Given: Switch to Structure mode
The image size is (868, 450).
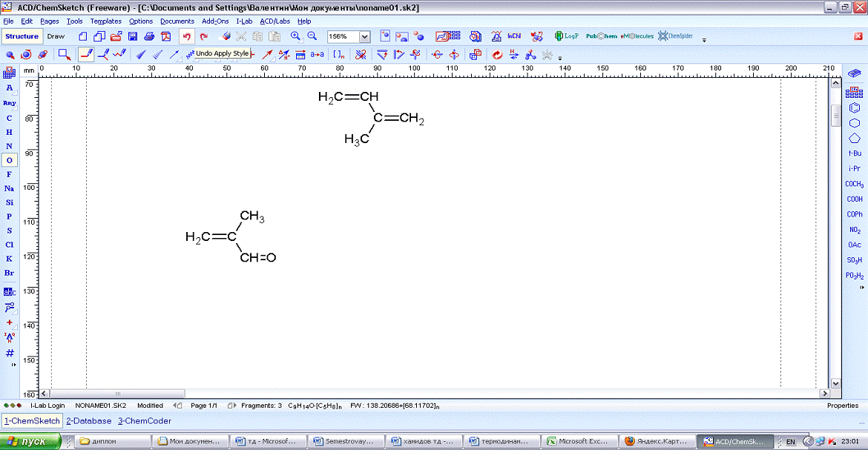Looking at the screenshot, I should [22, 36].
